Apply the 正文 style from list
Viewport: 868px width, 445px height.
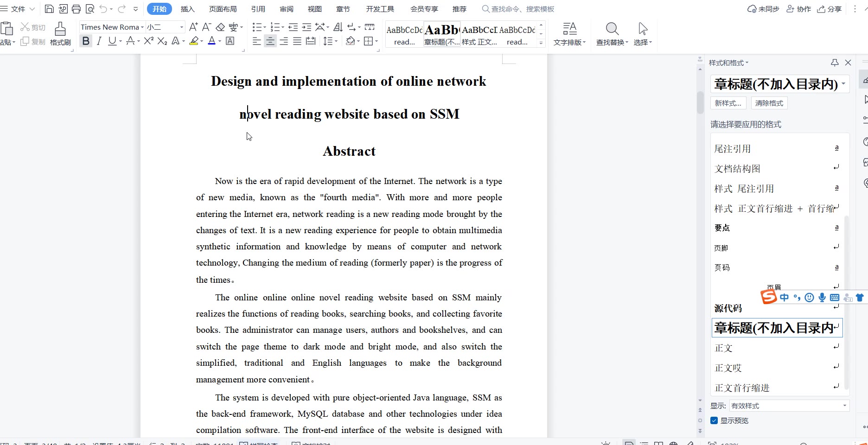pos(777,348)
